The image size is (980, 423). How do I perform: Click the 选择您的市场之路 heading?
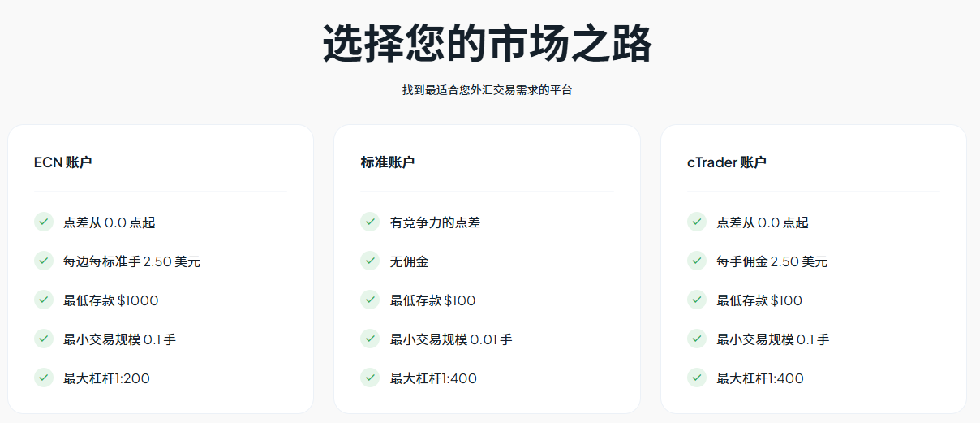(x=488, y=44)
